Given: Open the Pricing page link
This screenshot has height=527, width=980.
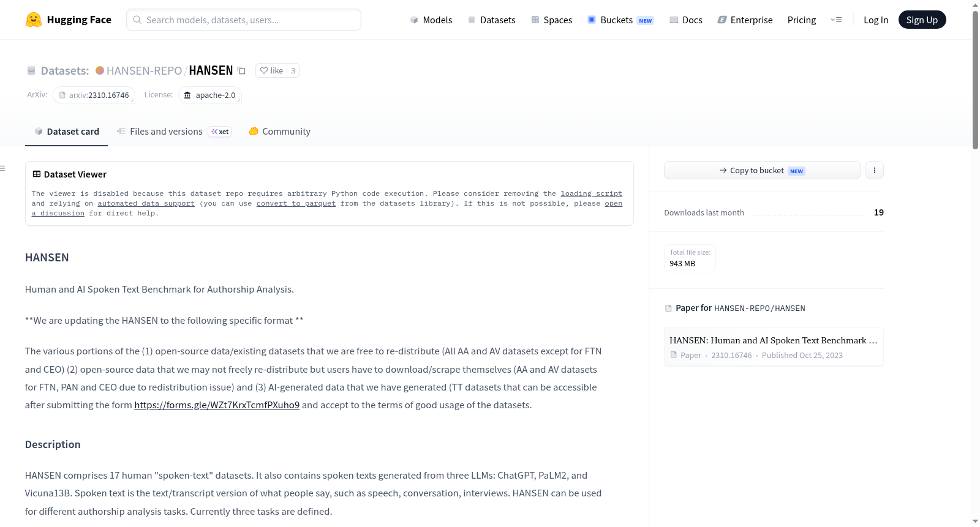Looking at the screenshot, I should 802,20.
